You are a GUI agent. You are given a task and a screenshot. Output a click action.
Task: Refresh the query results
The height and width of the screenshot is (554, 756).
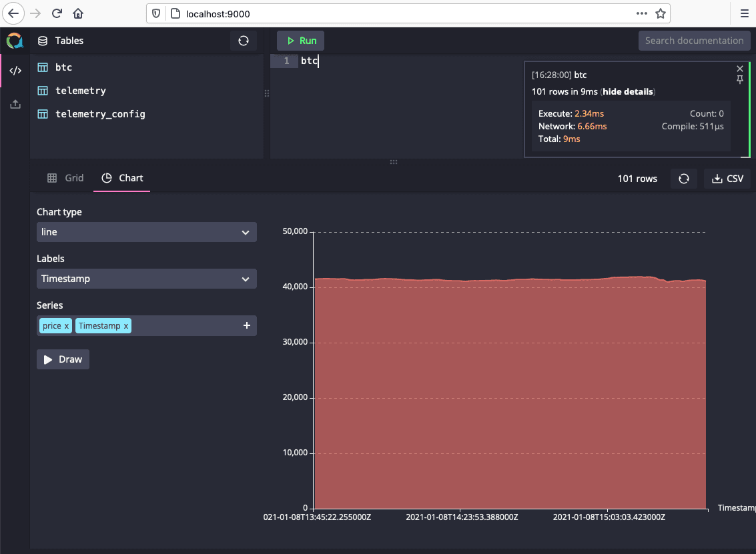point(683,179)
